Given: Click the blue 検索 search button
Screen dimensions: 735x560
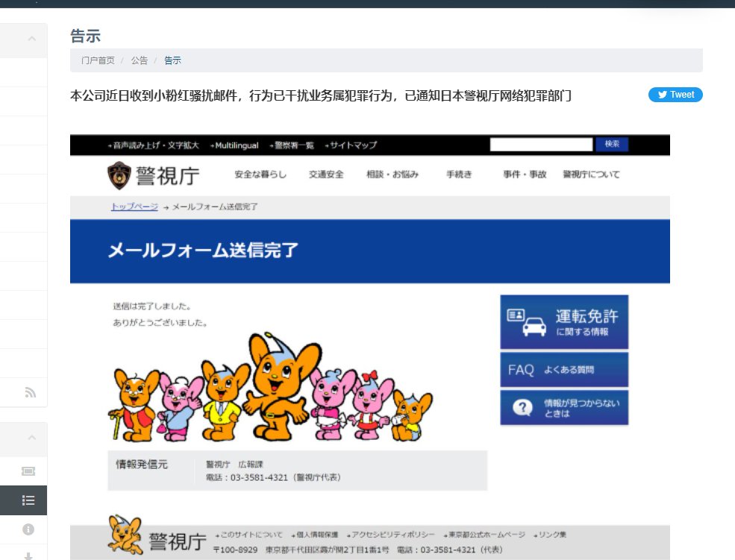Looking at the screenshot, I should [x=612, y=144].
